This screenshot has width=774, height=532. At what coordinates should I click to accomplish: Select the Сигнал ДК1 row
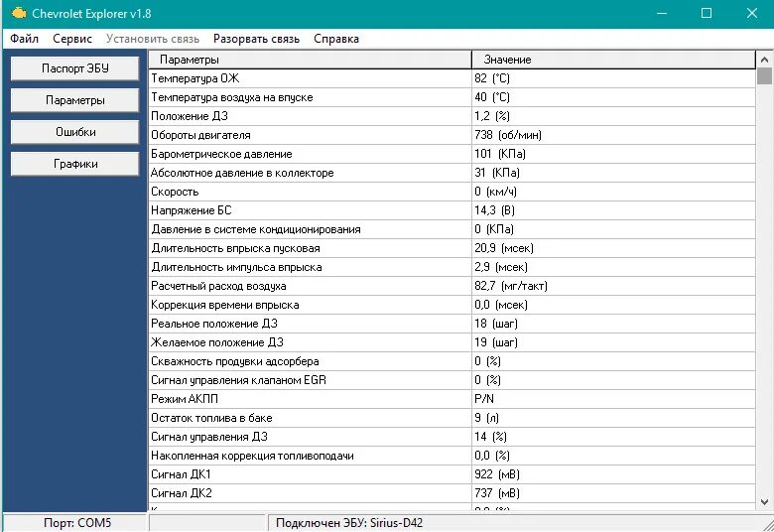pyautogui.click(x=452, y=474)
